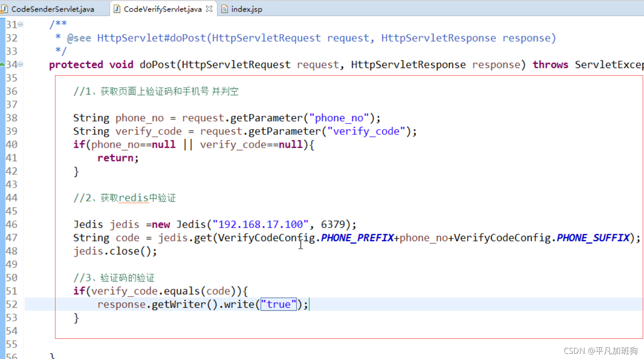
Task: Click verify_code.equals(code) on line 51
Action: click(164, 291)
